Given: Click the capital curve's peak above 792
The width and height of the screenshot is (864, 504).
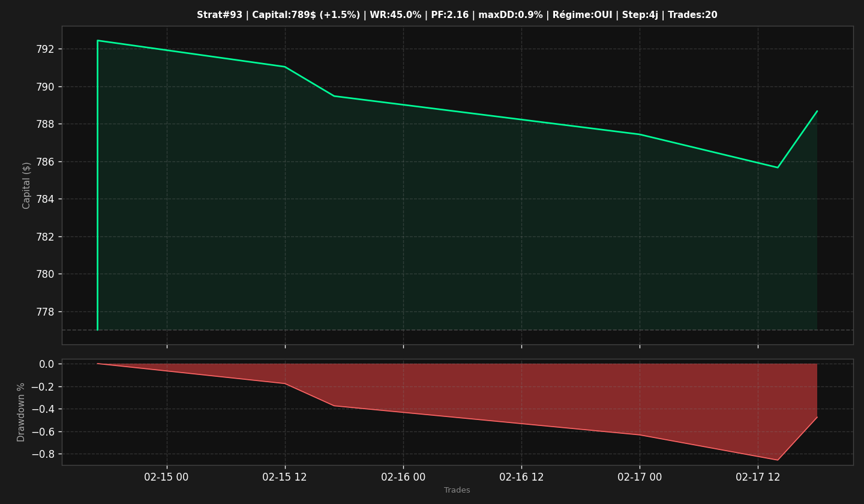Looking at the screenshot, I should coord(97,41).
